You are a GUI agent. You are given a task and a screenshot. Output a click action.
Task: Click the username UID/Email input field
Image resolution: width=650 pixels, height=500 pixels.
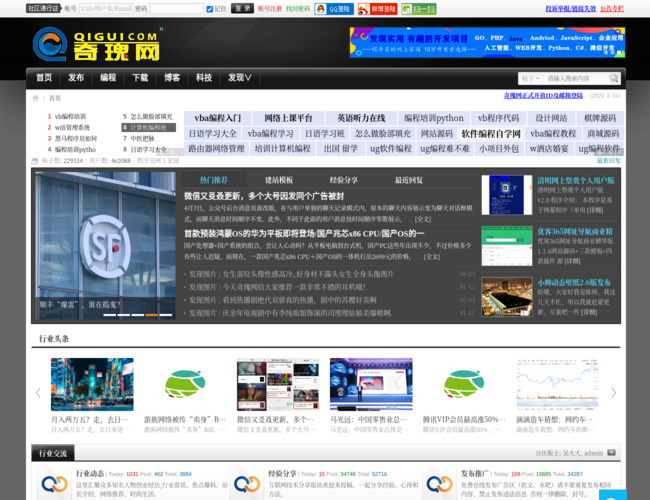coord(106,8)
